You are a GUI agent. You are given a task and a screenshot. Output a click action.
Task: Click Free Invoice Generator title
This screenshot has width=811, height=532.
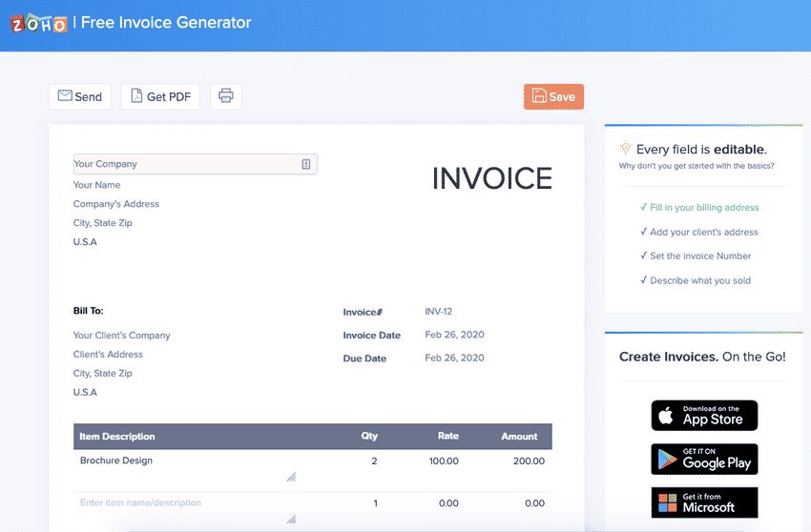point(166,22)
